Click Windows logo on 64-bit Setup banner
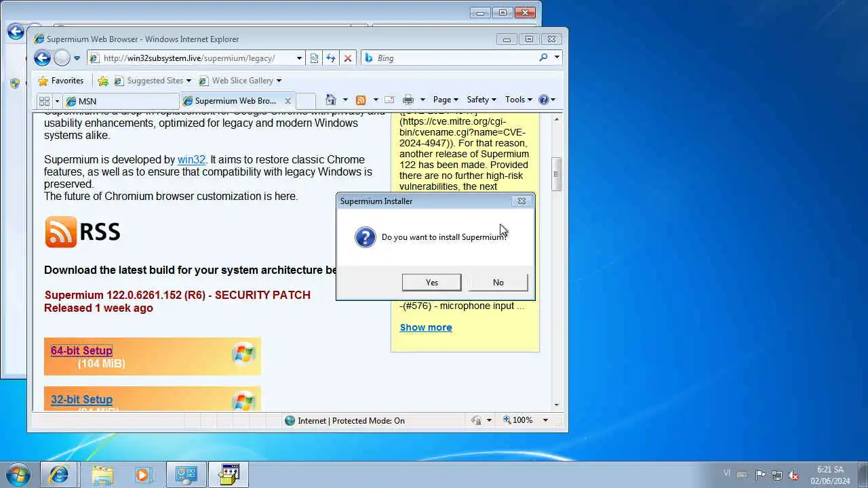Screen dimensions: 868x488 [243, 354]
